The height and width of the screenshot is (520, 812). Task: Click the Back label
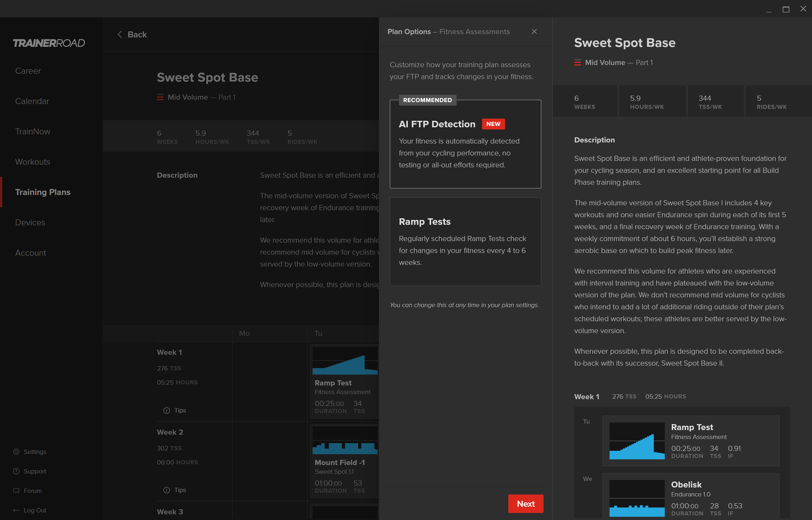tap(137, 34)
